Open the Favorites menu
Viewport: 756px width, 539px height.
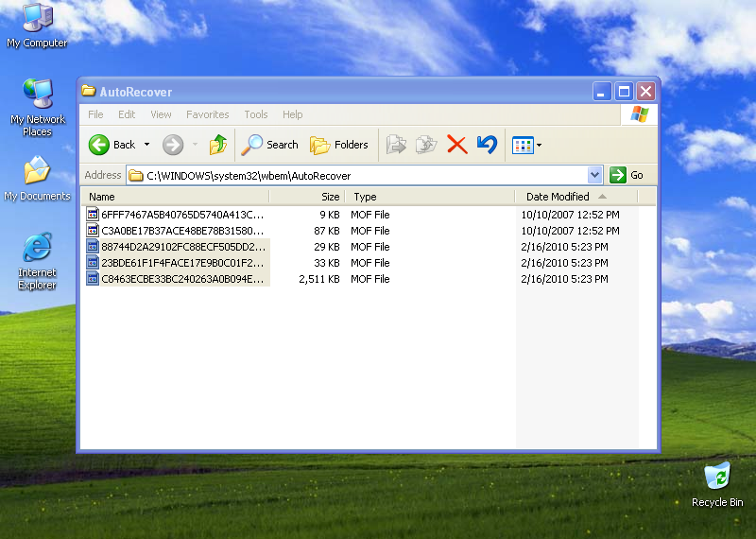click(x=208, y=114)
